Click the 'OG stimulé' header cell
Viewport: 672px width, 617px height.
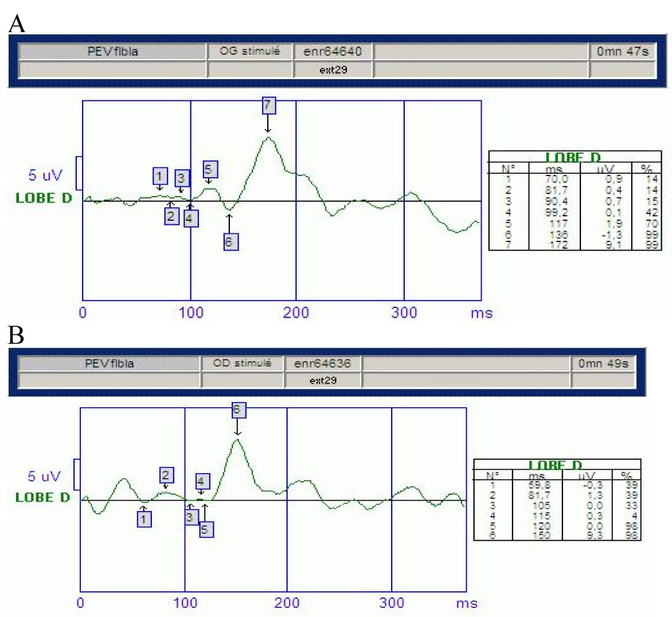(x=249, y=52)
